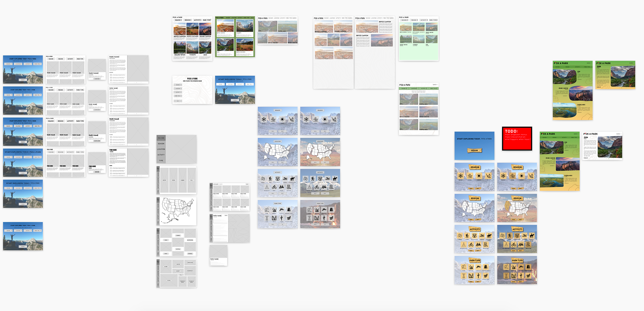The width and height of the screenshot is (644, 311).
Task: Click LEARN MORE in the topmost Park Name card
Action: coord(97,79)
